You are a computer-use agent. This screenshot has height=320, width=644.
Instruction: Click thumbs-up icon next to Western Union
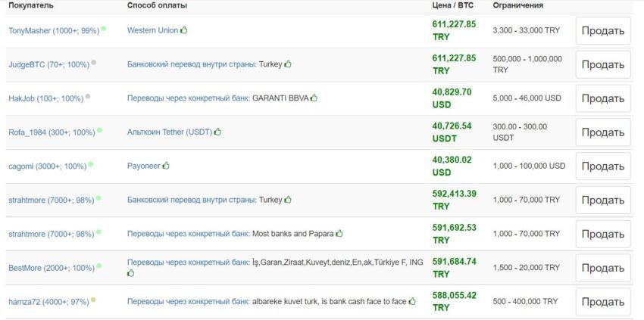point(183,30)
